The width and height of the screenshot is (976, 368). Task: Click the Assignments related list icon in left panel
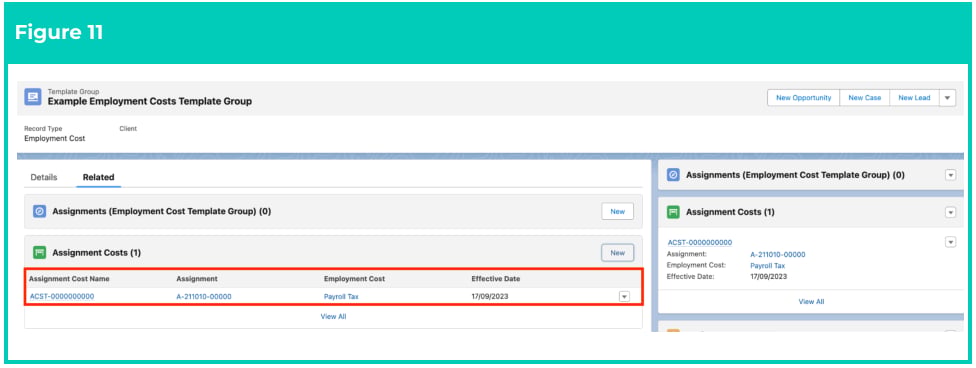pos(39,212)
